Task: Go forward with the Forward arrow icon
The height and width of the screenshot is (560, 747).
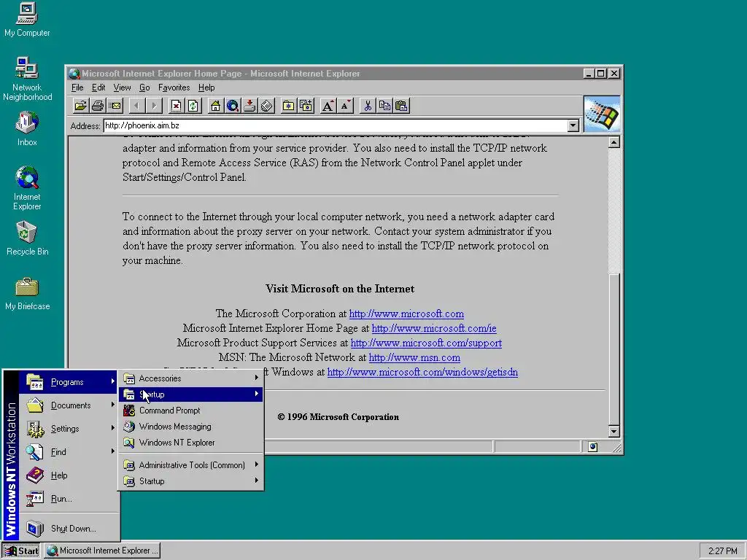Action: pyautogui.click(x=154, y=106)
